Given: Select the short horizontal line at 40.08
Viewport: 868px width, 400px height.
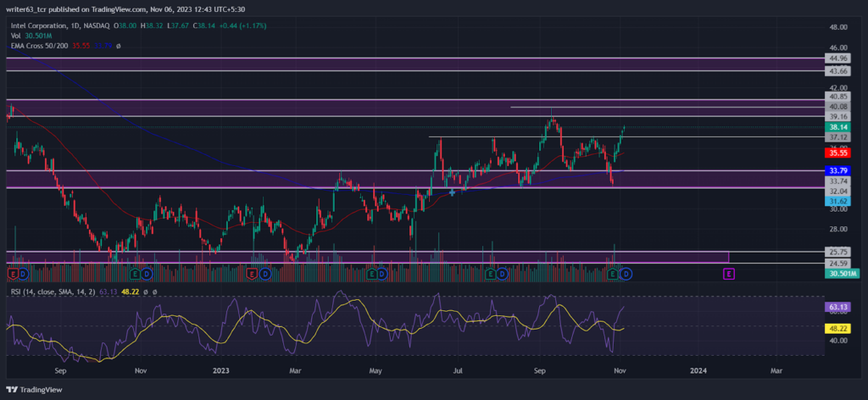Looking at the screenshot, I should pos(666,107).
